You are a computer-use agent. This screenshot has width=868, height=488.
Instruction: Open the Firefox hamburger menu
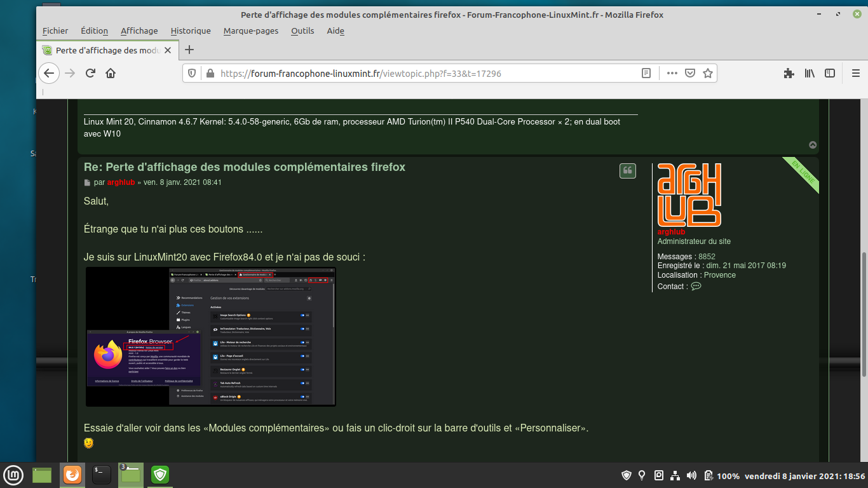click(855, 73)
